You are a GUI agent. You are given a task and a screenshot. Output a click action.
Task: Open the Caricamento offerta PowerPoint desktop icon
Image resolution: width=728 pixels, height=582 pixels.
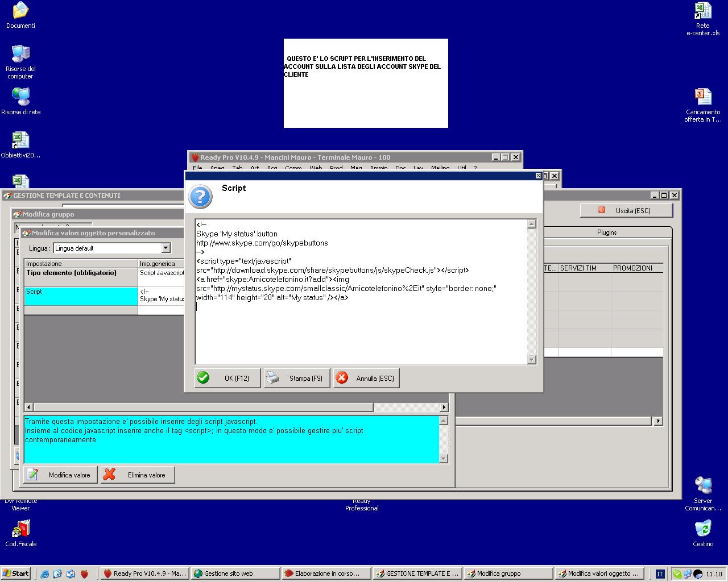(x=703, y=105)
